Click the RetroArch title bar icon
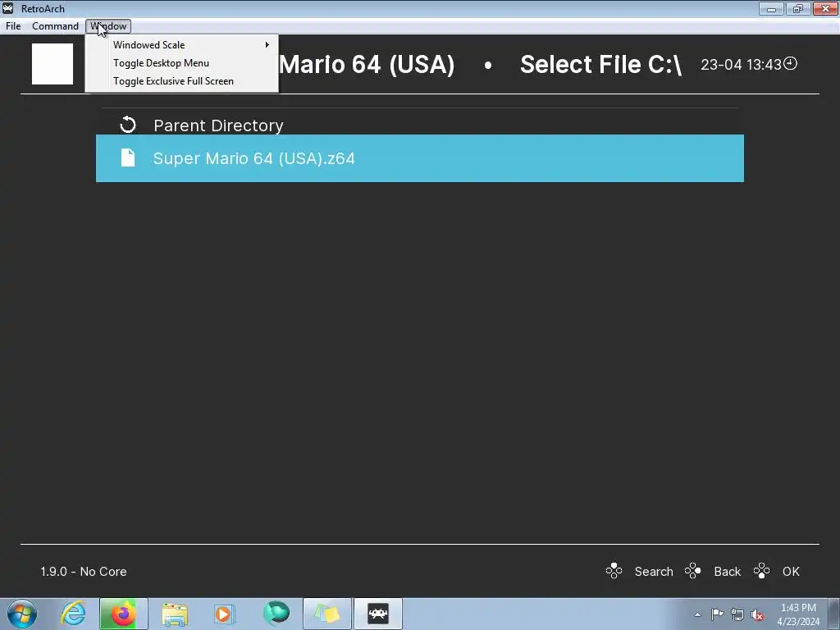Screen dimensions: 840x630 [8, 8]
